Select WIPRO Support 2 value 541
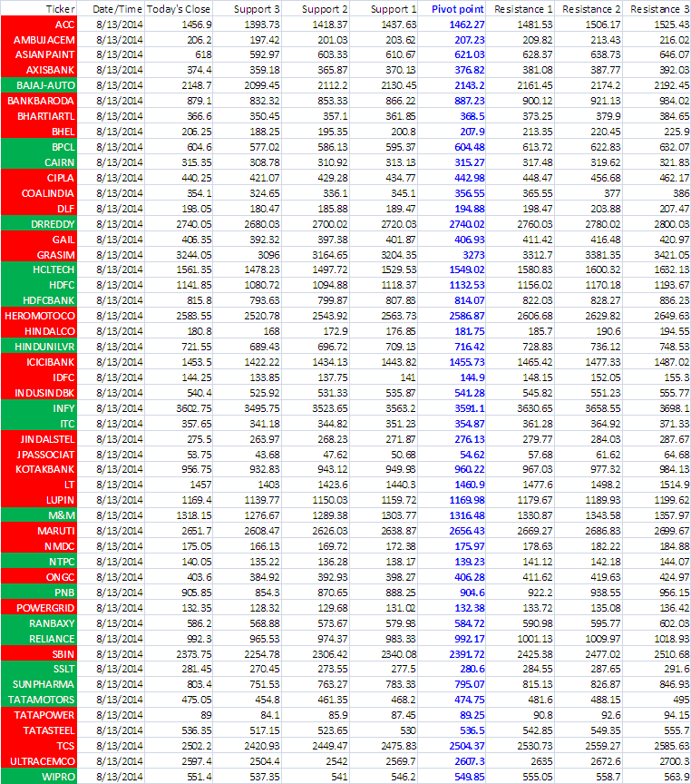Viewport: 691px width, 784px height. [339, 778]
